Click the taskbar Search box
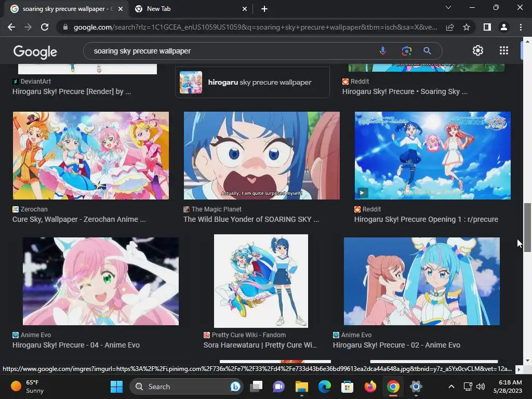Image resolution: width=532 pixels, height=399 pixels. [187, 387]
